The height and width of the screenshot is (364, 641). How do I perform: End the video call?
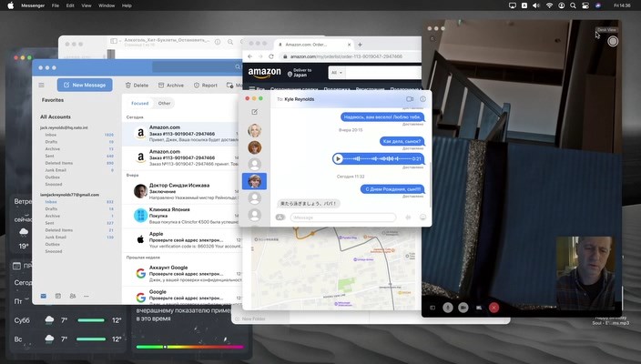(493, 308)
